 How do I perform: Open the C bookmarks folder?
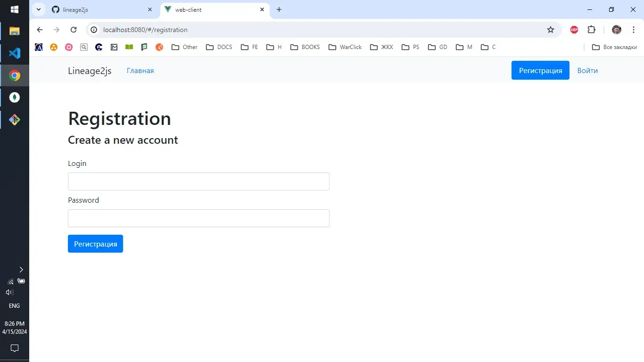point(488,47)
